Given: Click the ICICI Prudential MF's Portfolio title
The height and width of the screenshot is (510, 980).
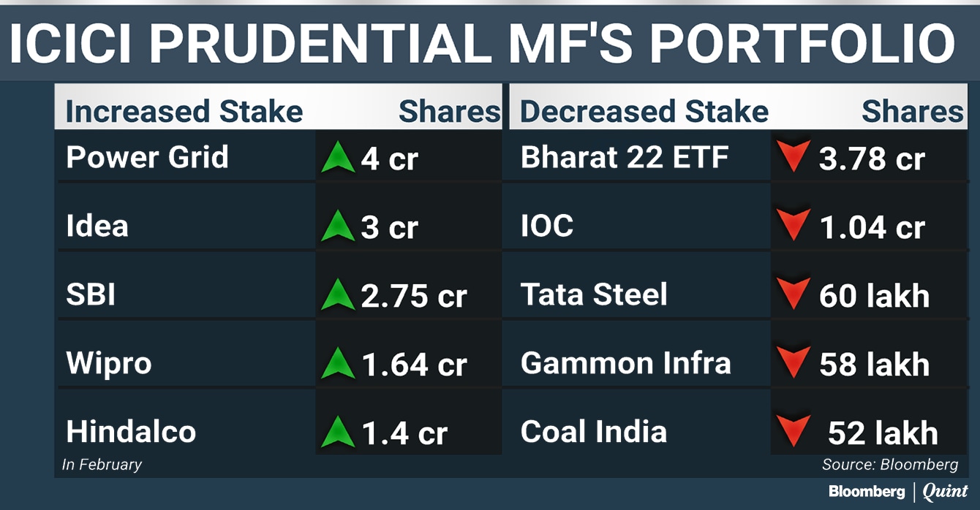Looking at the screenshot, I should [481, 43].
